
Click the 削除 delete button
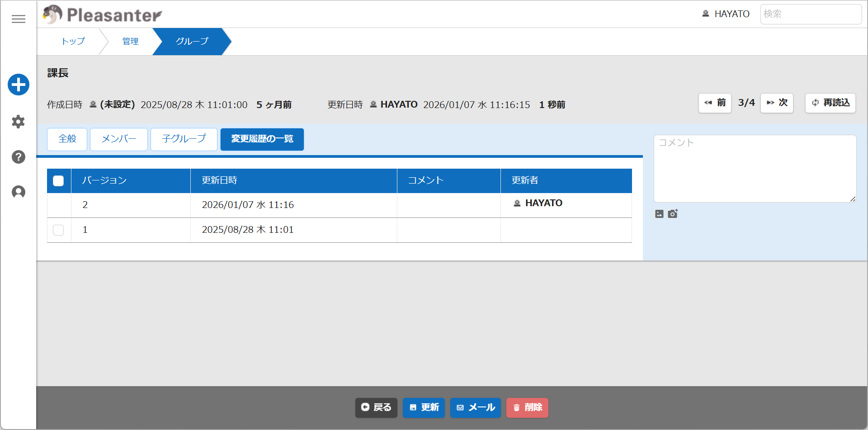click(527, 408)
